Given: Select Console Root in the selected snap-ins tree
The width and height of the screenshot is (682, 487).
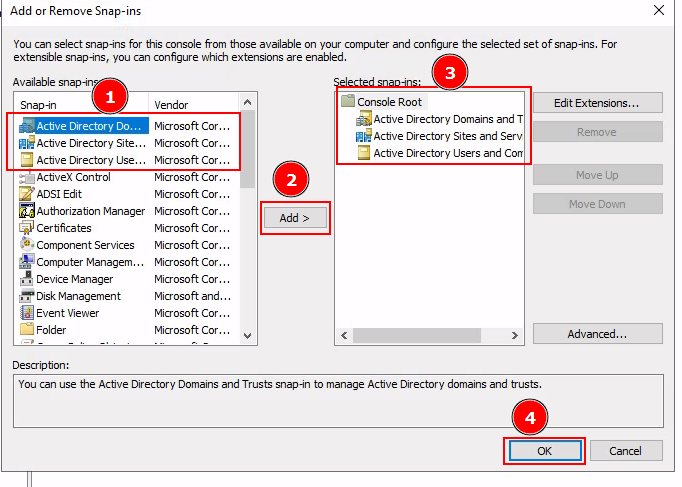Looking at the screenshot, I should click(389, 102).
